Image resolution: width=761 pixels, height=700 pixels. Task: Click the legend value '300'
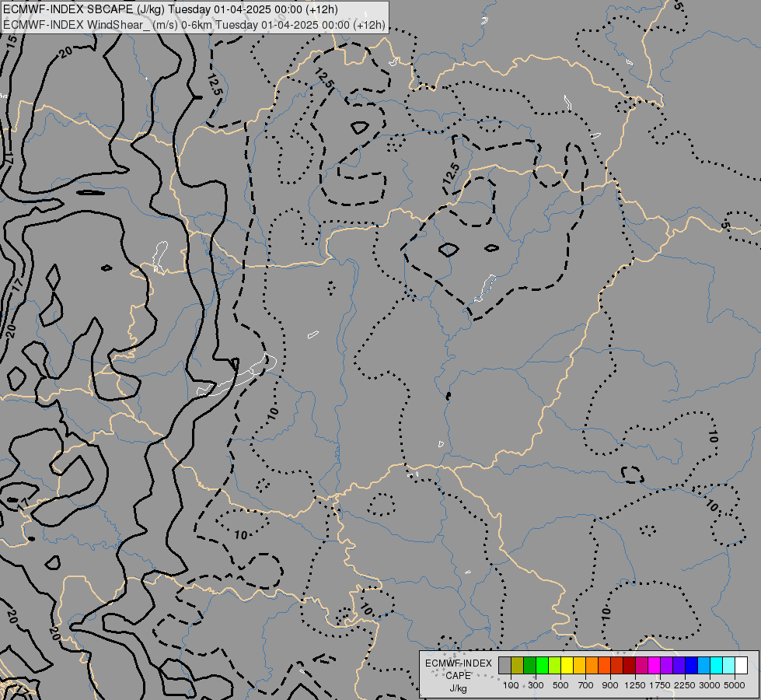point(536,685)
